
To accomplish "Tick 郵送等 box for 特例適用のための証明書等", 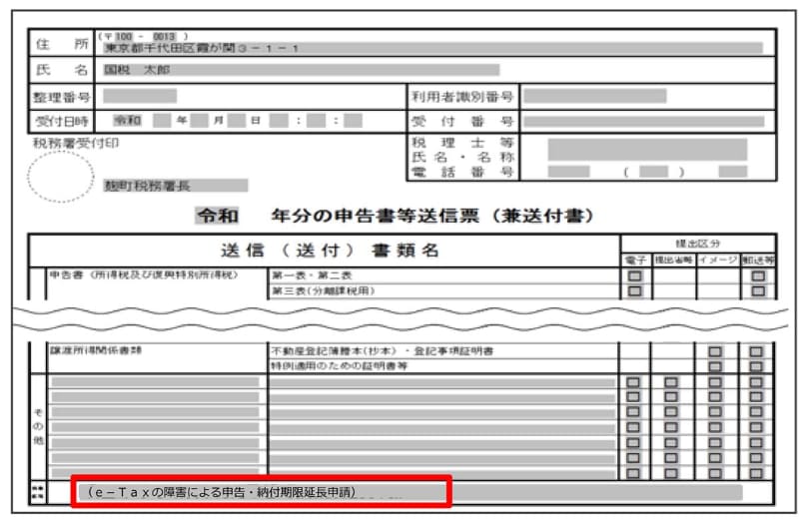I will click(x=756, y=366).
